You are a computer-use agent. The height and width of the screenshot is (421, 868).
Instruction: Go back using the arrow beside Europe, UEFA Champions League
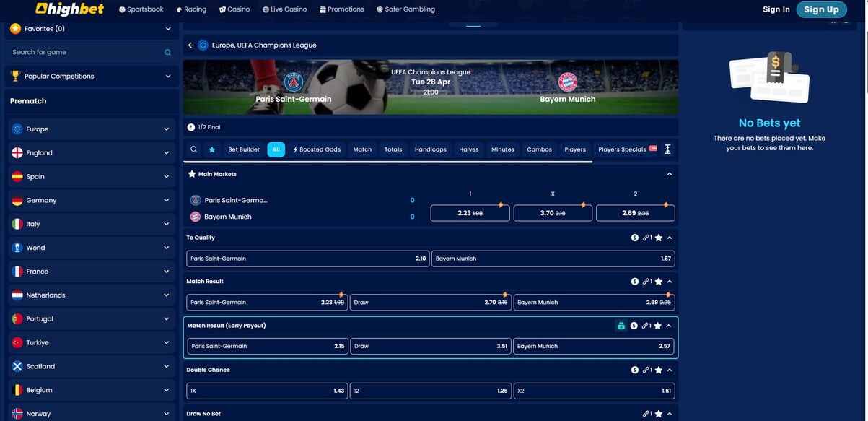click(x=191, y=45)
